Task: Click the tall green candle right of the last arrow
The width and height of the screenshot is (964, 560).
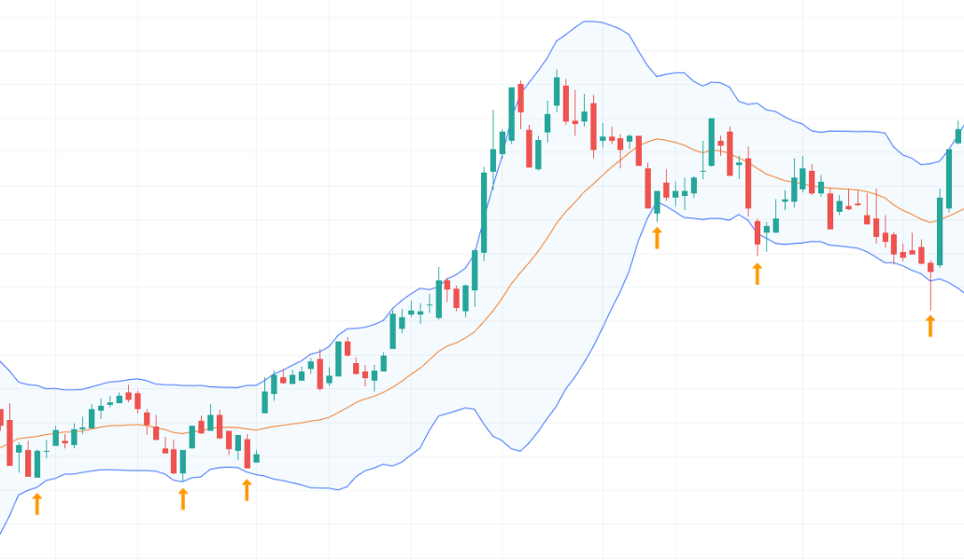Action: tap(939, 231)
